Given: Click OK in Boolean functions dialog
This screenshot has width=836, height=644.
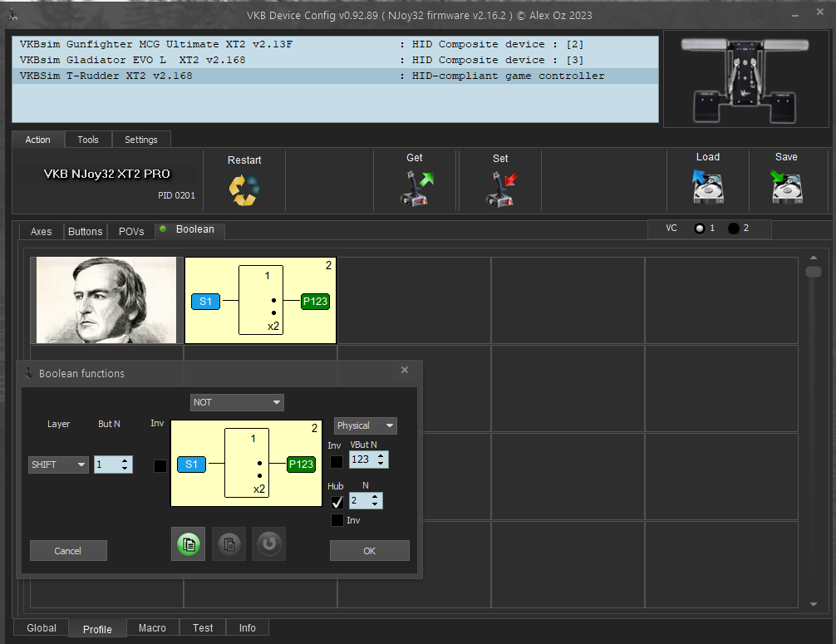Looking at the screenshot, I should click(369, 551).
